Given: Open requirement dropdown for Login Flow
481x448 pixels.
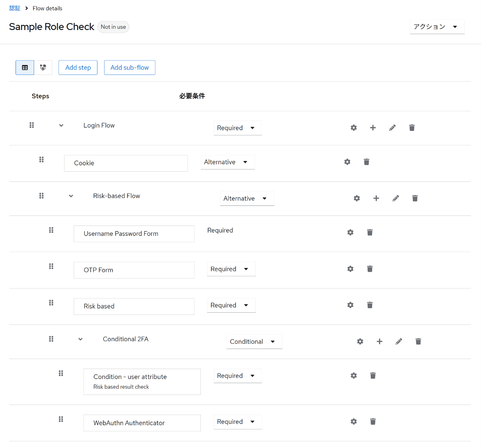Looking at the screenshot, I should click(x=238, y=128).
